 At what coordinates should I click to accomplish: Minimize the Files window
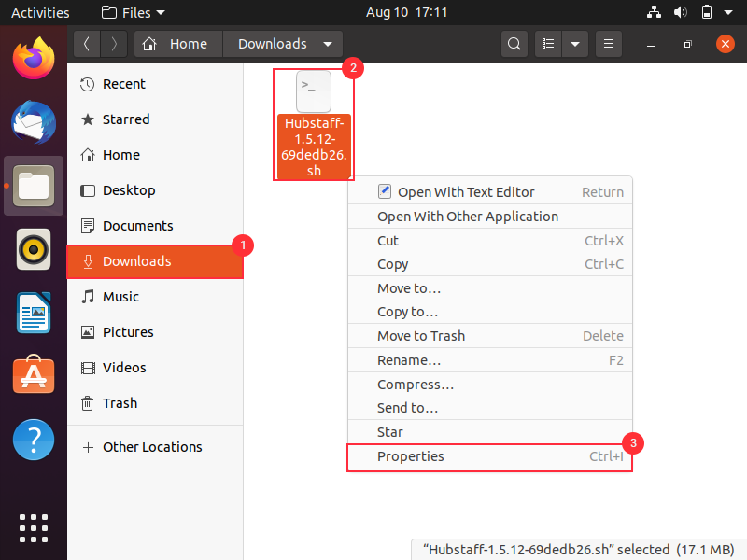tap(651, 45)
